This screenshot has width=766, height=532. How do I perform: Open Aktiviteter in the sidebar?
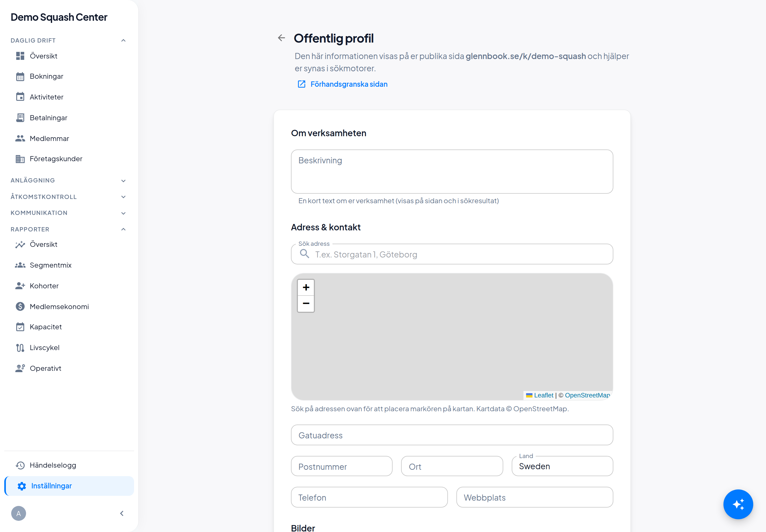(x=69, y=97)
